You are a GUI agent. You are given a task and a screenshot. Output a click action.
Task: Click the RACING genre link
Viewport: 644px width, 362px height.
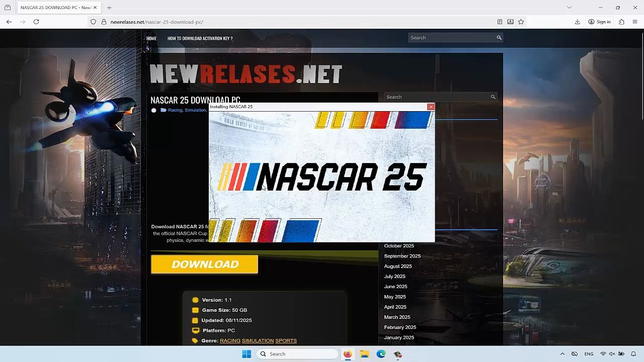[x=230, y=341]
